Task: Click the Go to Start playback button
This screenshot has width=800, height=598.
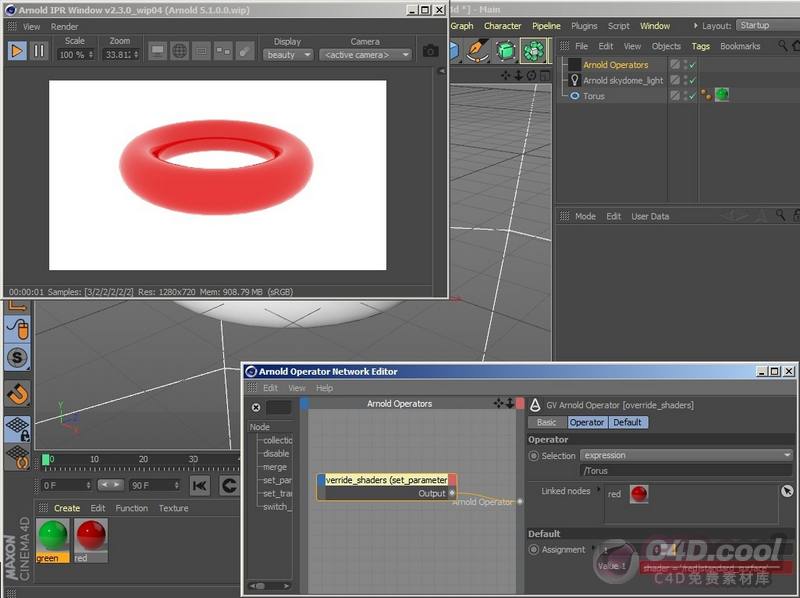Action: (x=199, y=485)
